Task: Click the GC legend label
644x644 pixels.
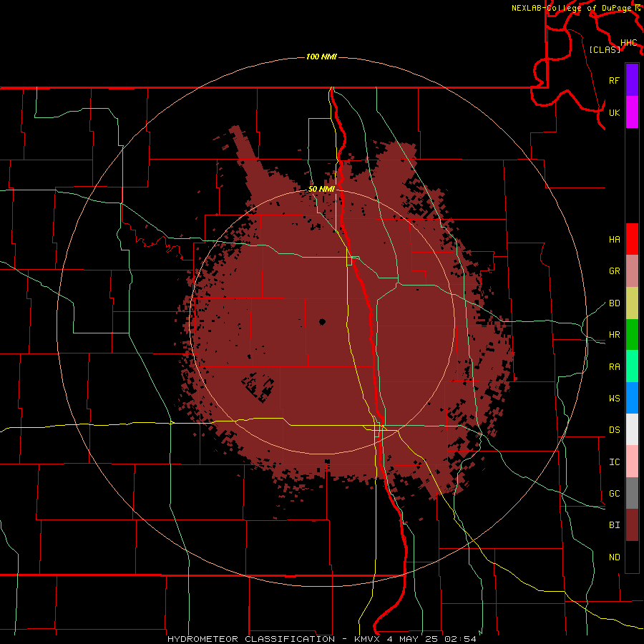Action: [x=614, y=494]
